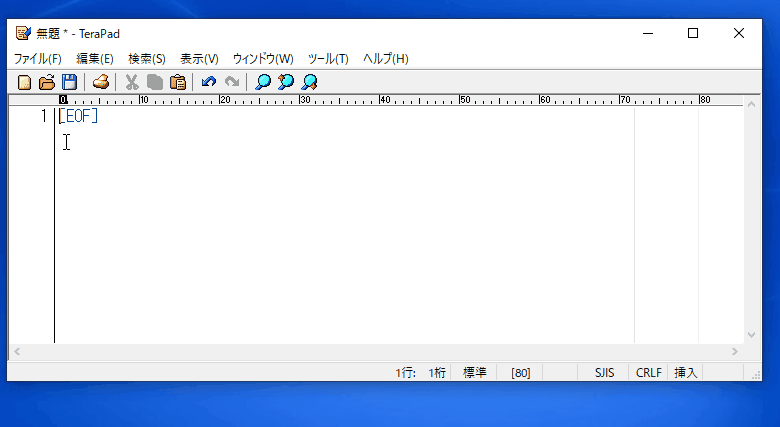Click the vertical scrollbar down arrow
This screenshot has width=780, height=427.
coord(752,335)
